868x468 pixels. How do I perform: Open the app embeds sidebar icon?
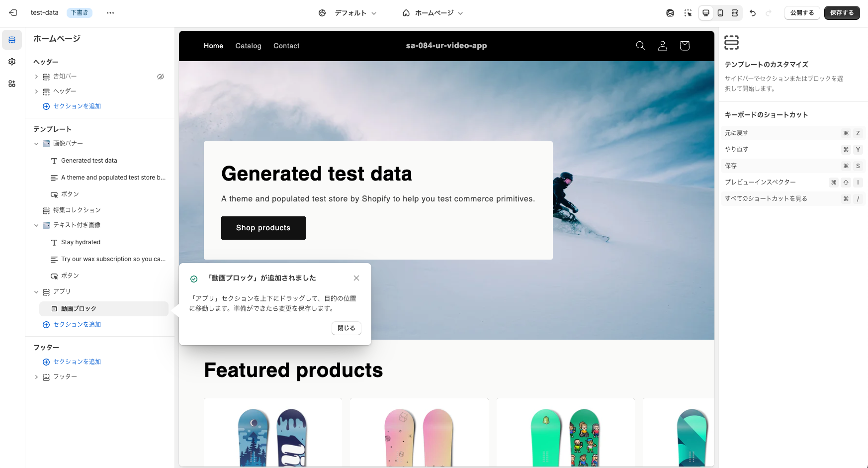click(x=12, y=84)
